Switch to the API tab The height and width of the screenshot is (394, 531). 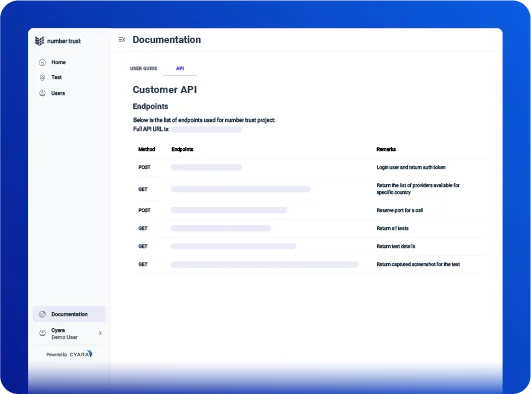(180, 68)
